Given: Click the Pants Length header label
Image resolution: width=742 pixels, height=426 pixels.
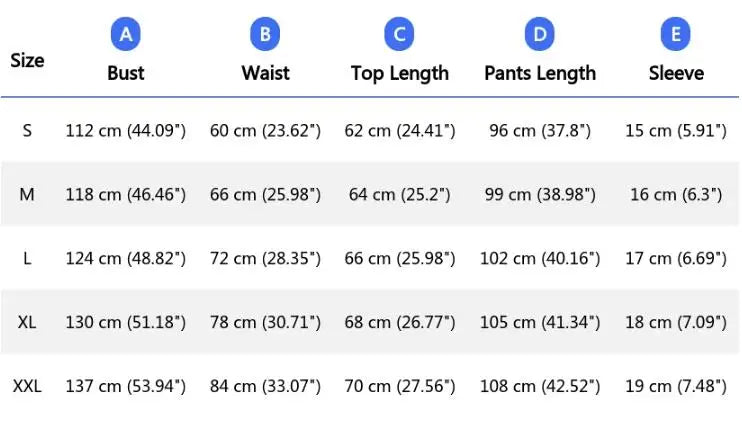Looking at the screenshot, I should 540,73.
